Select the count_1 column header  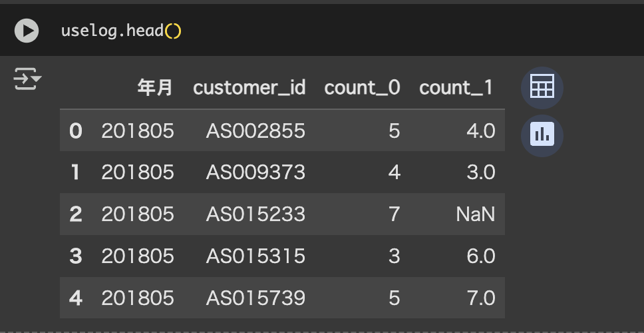[456, 87]
